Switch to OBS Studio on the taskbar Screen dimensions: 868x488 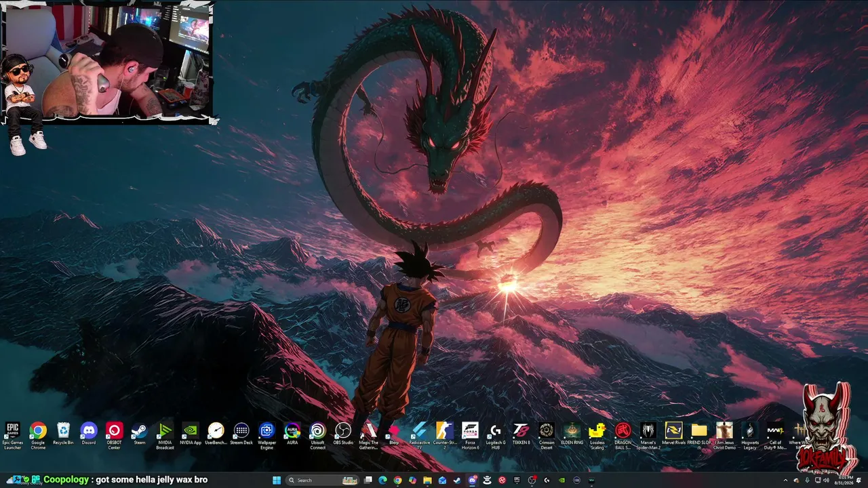[x=532, y=481]
